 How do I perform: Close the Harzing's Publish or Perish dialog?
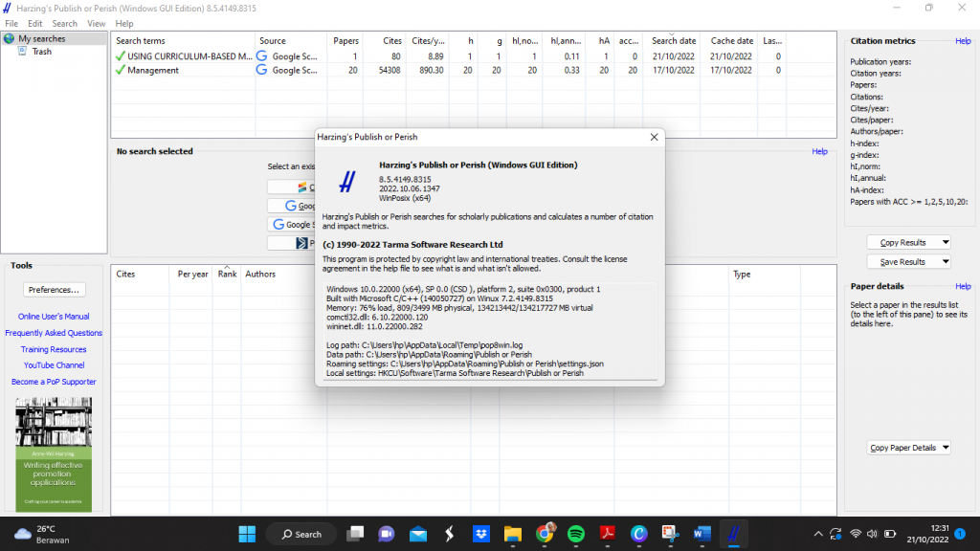(654, 137)
